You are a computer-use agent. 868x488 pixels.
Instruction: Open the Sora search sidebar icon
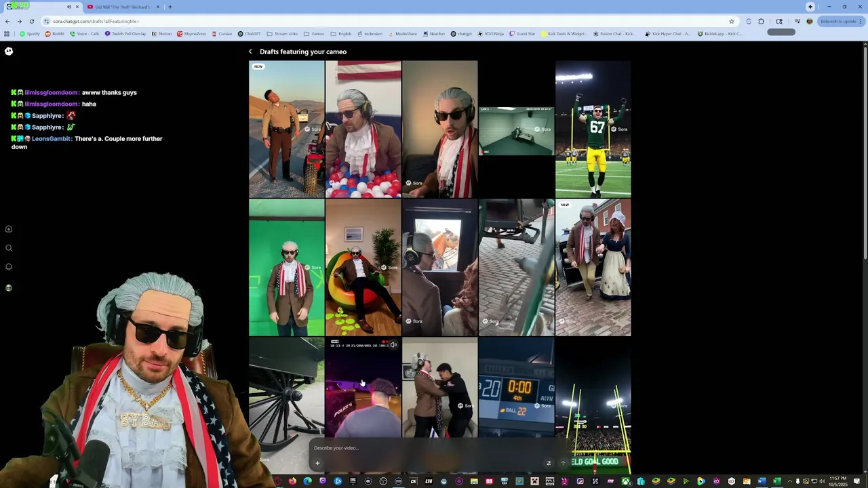point(9,248)
